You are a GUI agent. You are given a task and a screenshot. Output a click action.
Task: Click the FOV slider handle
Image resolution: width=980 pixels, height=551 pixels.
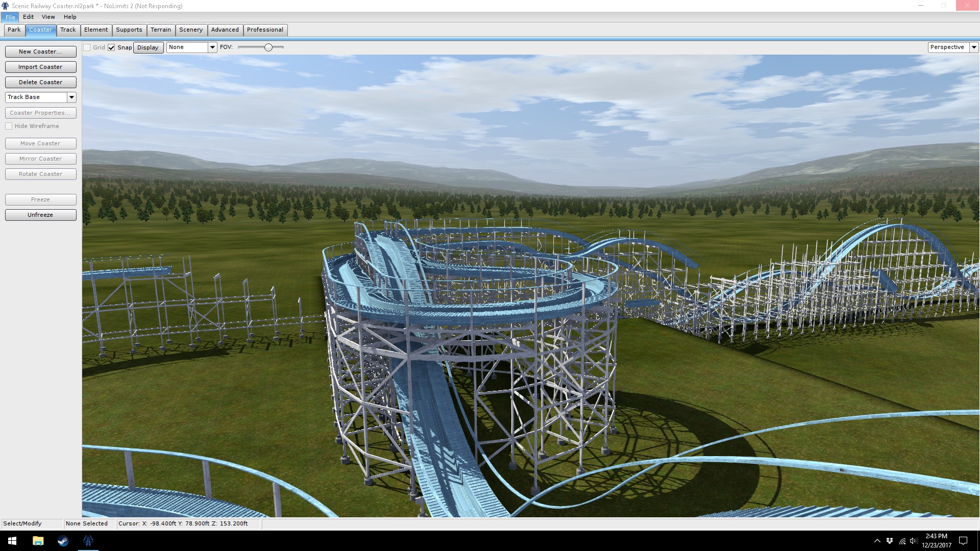click(268, 47)
